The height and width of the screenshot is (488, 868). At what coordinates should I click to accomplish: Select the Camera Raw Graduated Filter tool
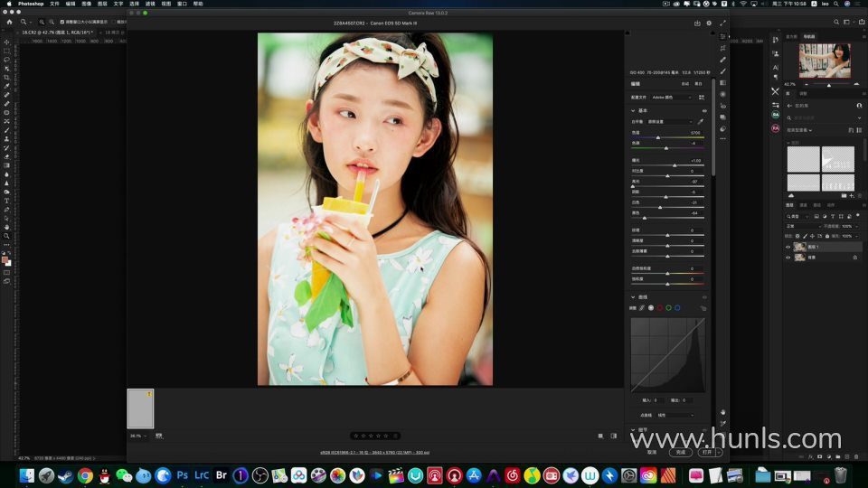click(723, 83)
